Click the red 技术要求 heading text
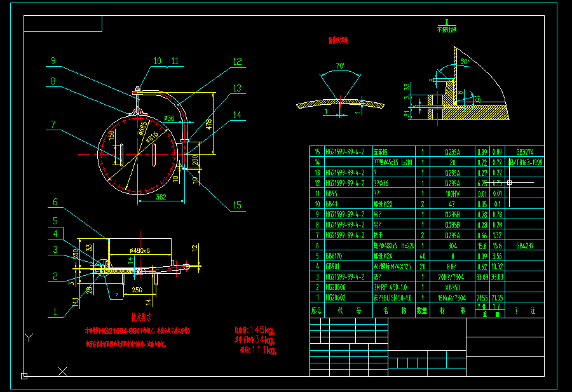Image resolution: width=572 pixels, height=392 pixels. pos(144,316)
